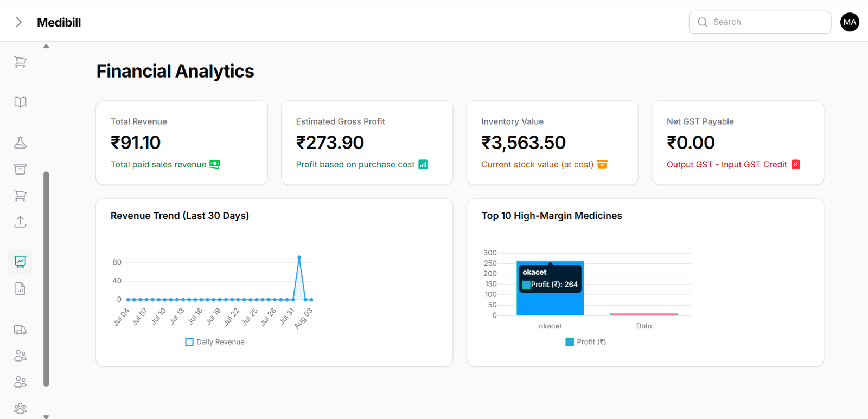Click the Inventory Value label

point(512,121)
